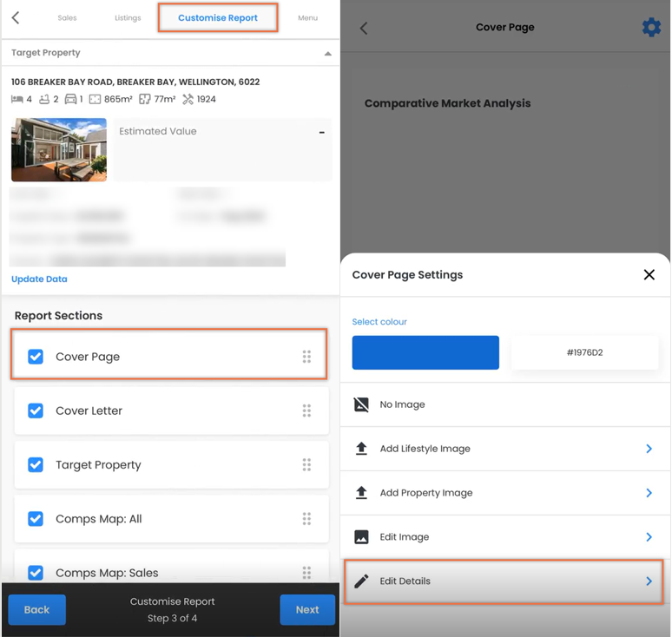672x637 pixels.
Task: Expand Add Property Image chevron
Action: point(649,493)
